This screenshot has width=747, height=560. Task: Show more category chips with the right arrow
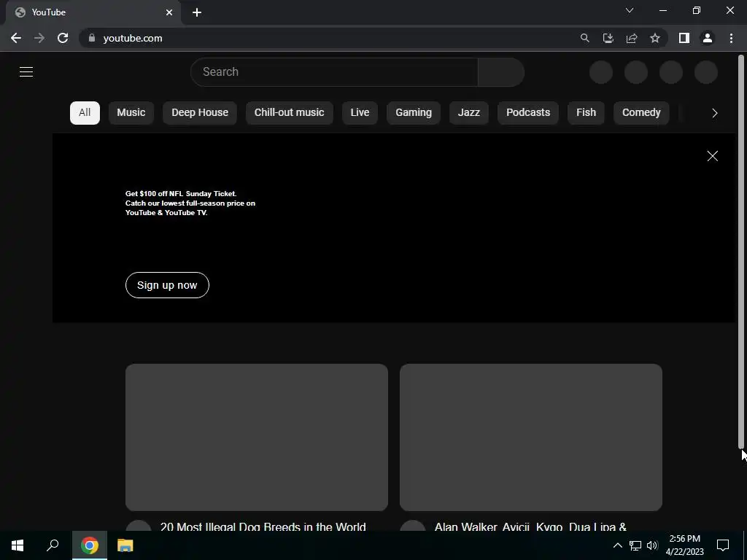[715, 113]
